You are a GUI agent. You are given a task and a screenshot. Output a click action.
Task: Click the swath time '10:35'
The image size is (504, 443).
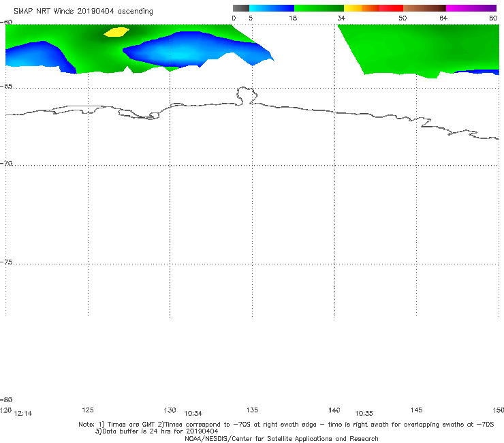pos(364,414)
